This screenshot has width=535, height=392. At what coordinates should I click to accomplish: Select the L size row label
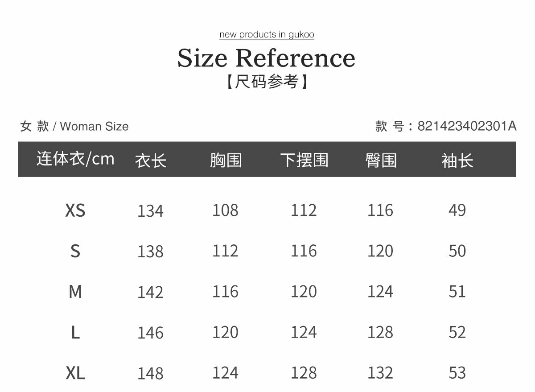click(75, 332)
